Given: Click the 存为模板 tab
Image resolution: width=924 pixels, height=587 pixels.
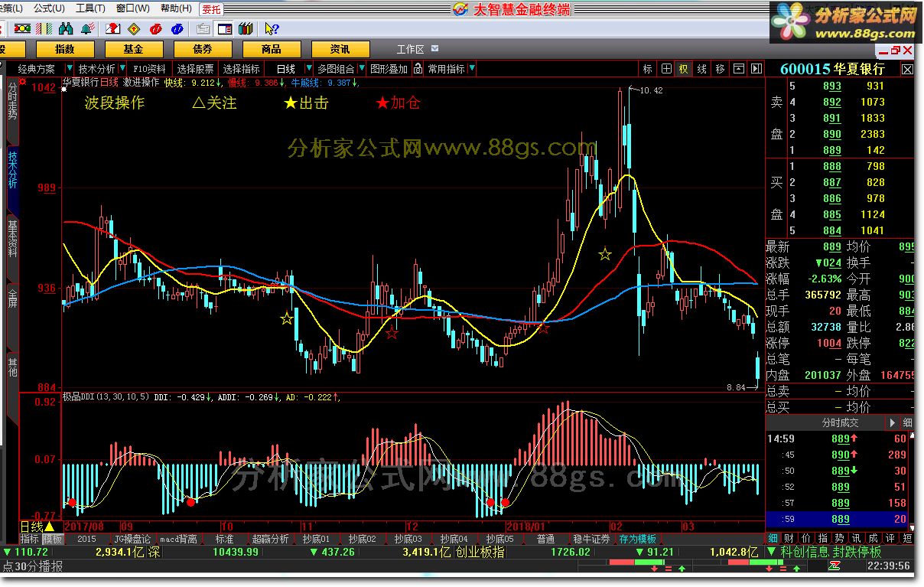Looking at the screenshot, I should point(638,540).
